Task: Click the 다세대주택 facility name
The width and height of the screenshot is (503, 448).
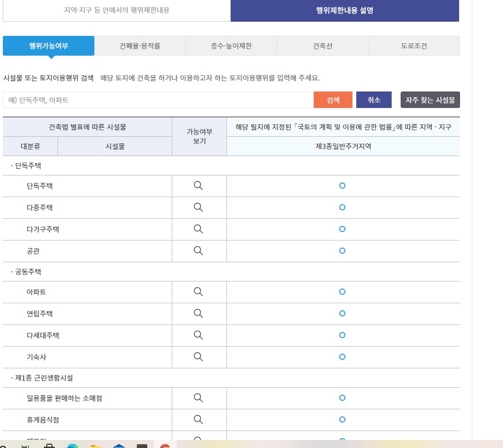Action: point(43,335)
